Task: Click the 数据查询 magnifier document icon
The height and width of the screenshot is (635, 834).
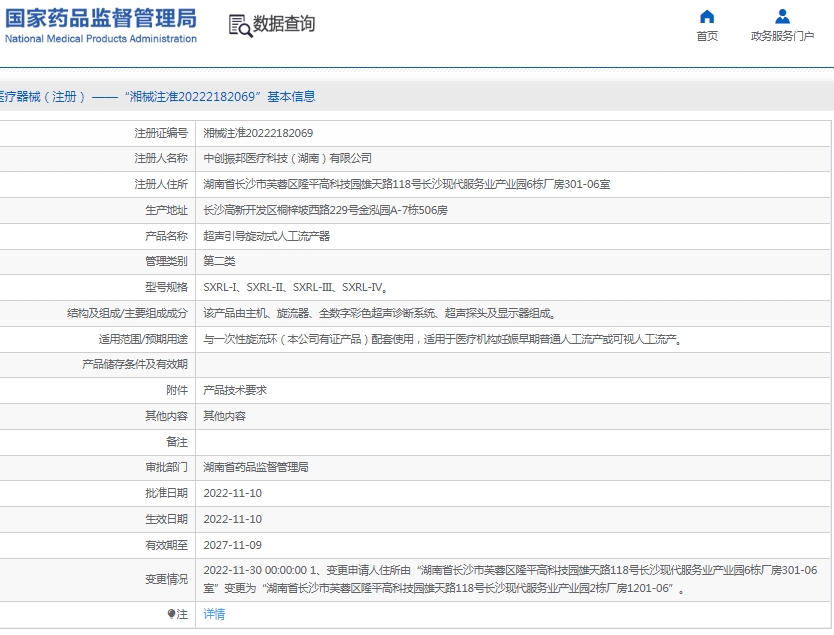Action: [240, 26]
